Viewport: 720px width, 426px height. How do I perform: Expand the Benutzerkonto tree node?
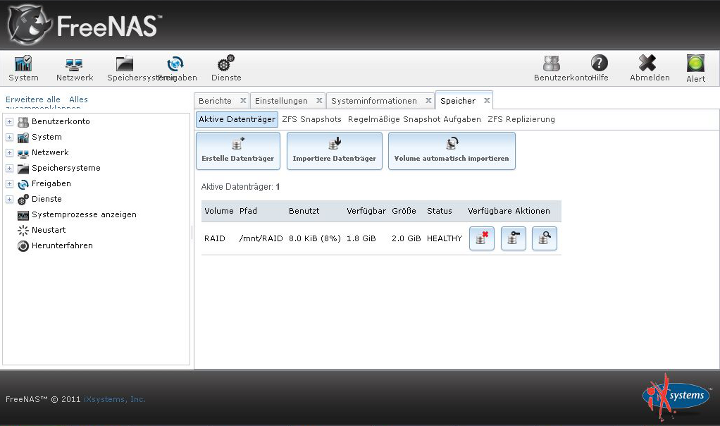9,122
